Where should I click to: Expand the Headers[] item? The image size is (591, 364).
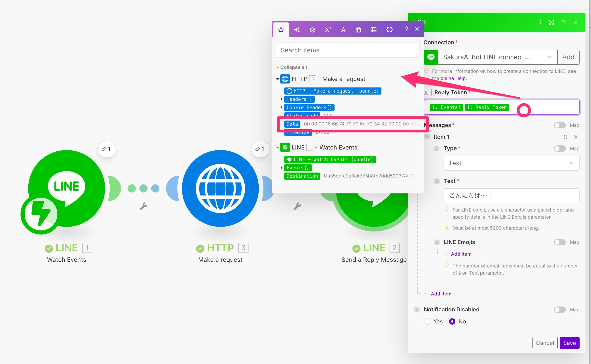click(x=282, y=99)
